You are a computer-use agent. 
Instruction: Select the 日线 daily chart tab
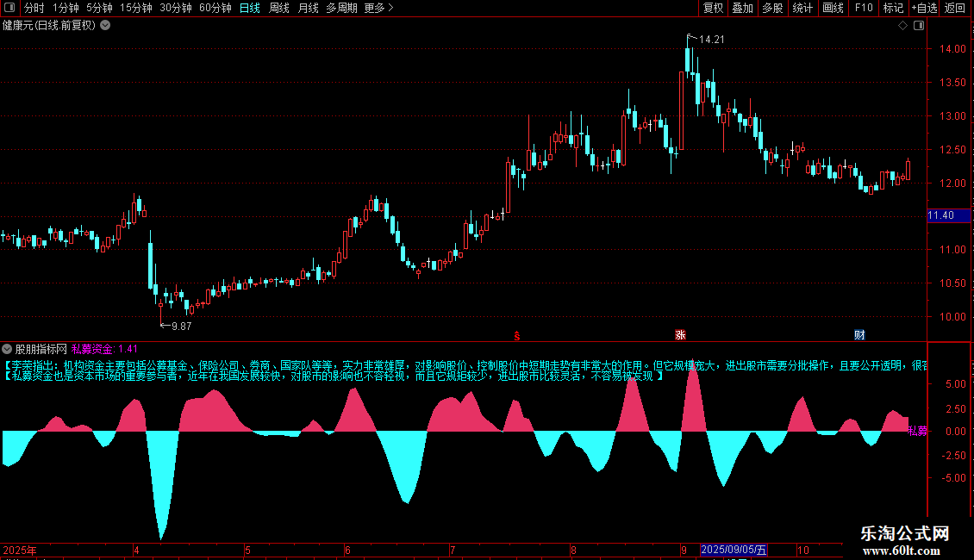250,8
